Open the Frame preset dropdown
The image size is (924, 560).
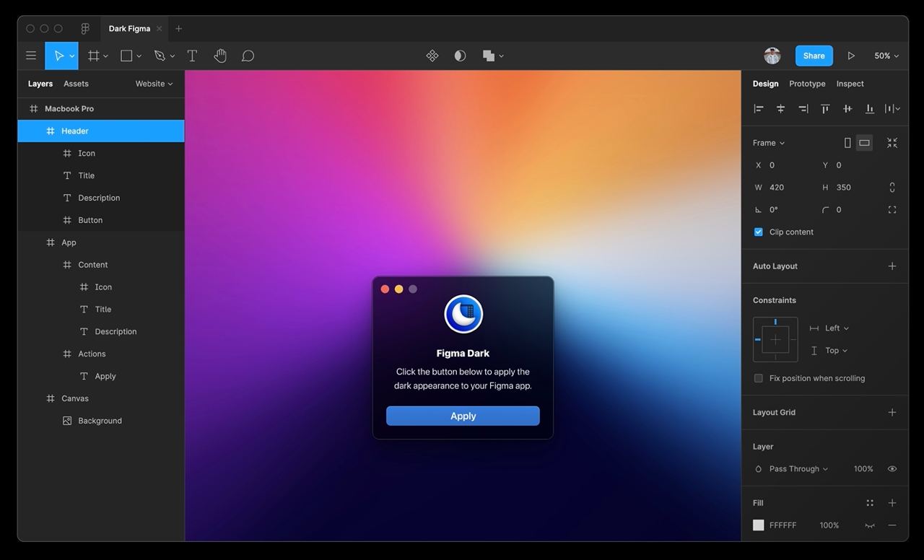coord(768,143)
